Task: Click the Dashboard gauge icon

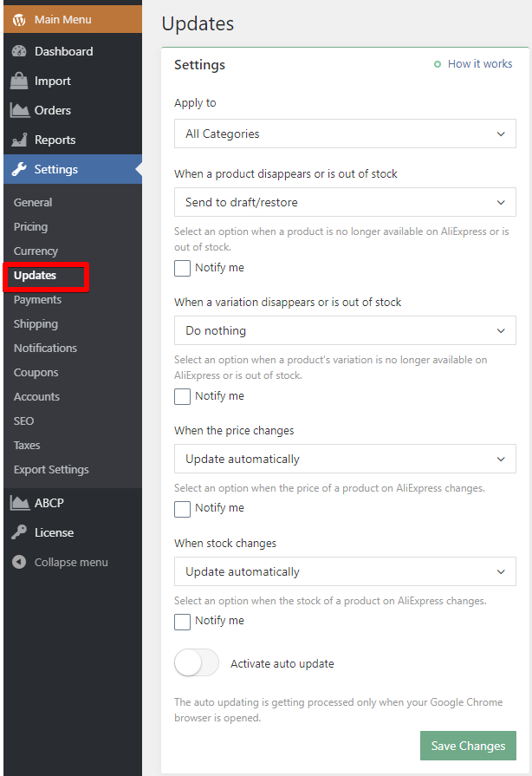Action: click(19, 52)
